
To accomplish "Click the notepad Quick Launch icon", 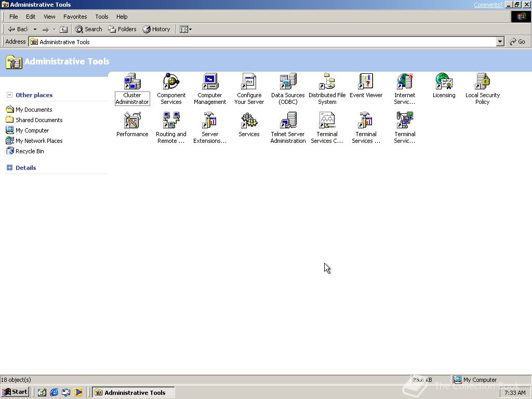I will pyautogui.click(x=42, y=393).
